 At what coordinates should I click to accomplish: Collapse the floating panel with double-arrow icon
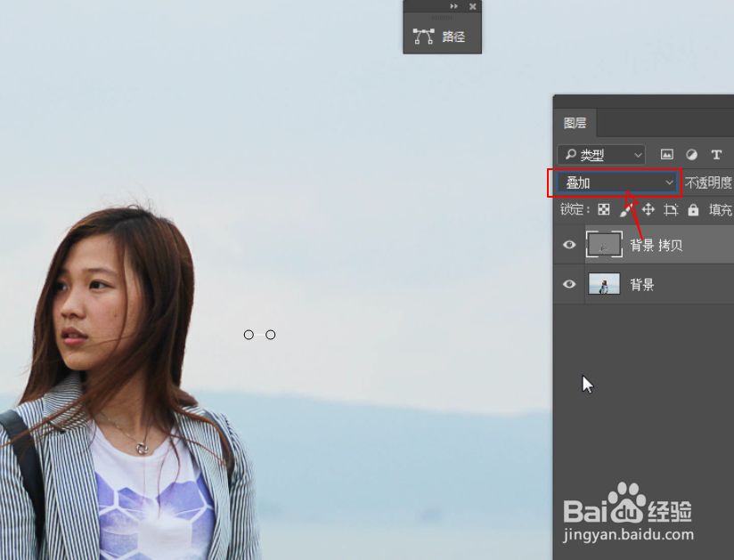(x=453, y=6)
